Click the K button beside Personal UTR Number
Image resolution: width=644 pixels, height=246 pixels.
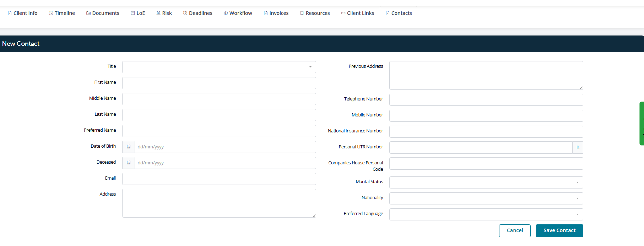point(578,147)
